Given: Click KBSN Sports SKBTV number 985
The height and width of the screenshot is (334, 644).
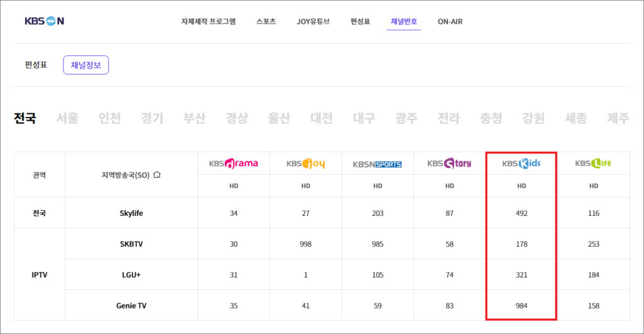Looking at the screenshot, I should (377, 243).
